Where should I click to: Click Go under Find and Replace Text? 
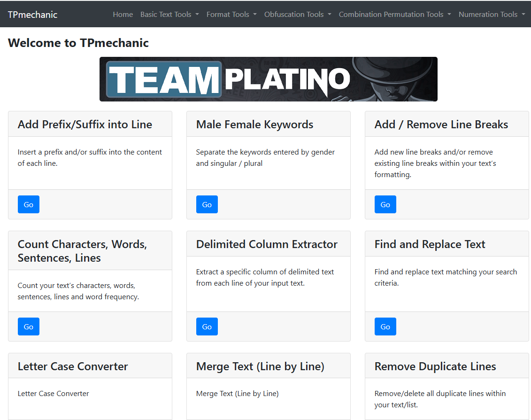[385, 327]
